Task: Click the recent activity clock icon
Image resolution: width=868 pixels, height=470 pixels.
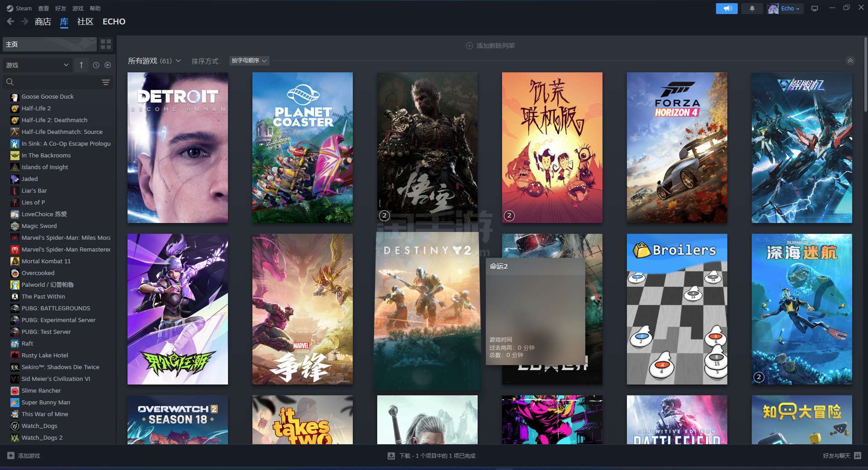Action: [x=96, y=65]
